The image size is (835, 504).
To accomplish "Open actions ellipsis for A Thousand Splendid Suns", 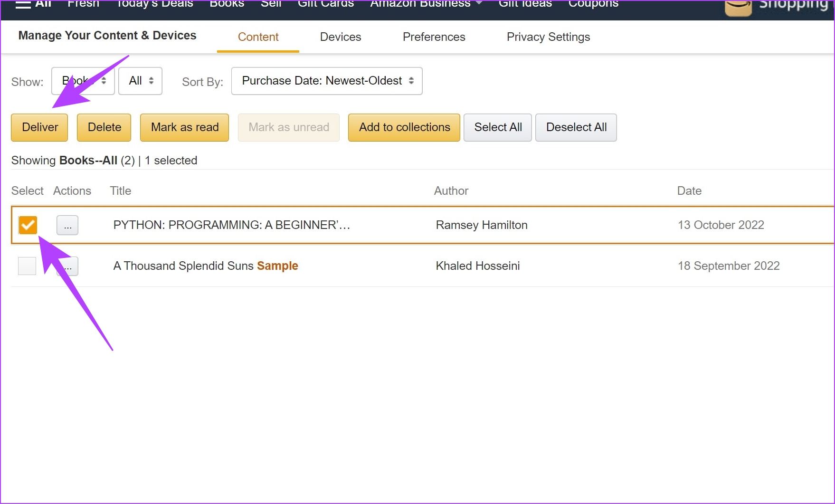I will pos(71,266).
